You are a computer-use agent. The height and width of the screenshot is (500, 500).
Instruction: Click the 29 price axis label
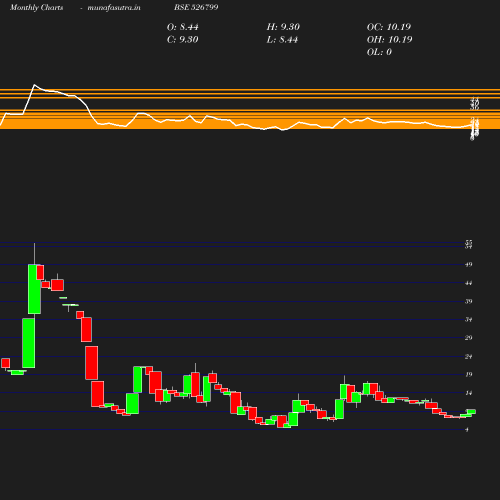[469, 338]
